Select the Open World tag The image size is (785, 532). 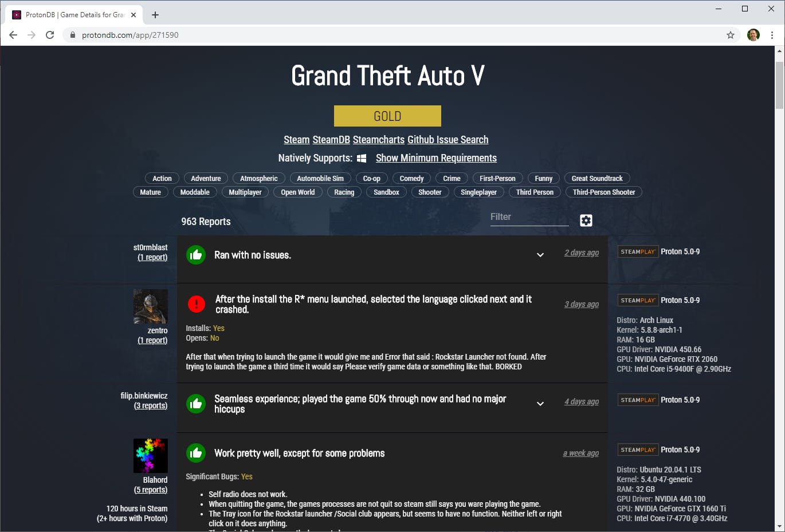coord(297,192)
